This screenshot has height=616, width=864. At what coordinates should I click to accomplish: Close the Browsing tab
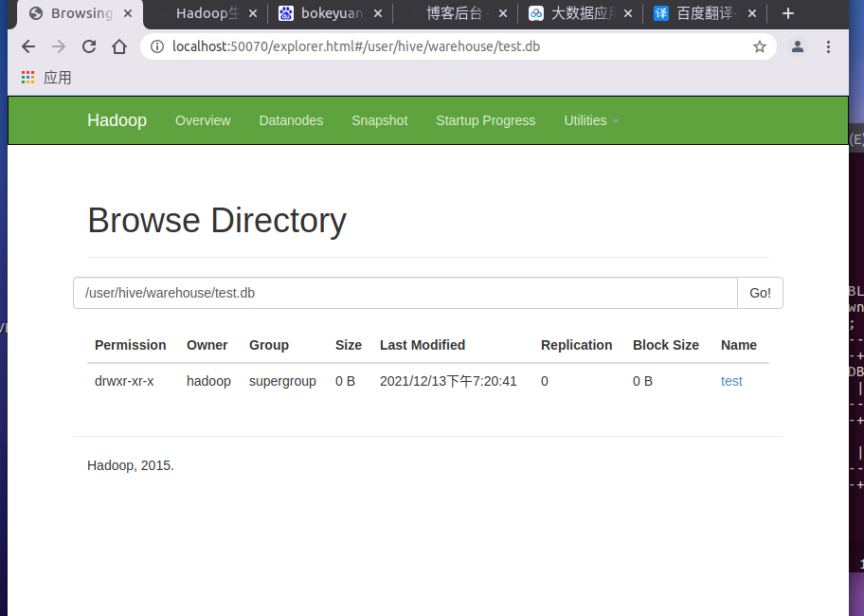tap(128, 13)
